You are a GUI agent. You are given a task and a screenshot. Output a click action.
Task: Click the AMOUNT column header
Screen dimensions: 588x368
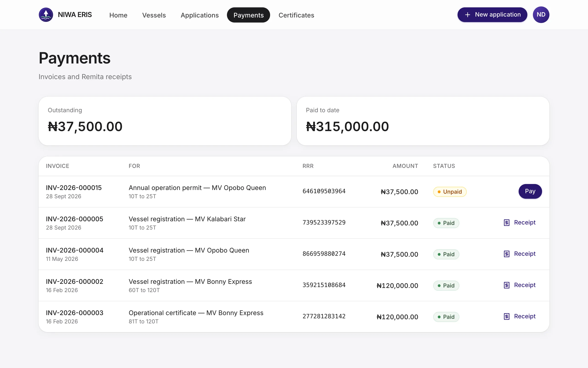[405, 166]
